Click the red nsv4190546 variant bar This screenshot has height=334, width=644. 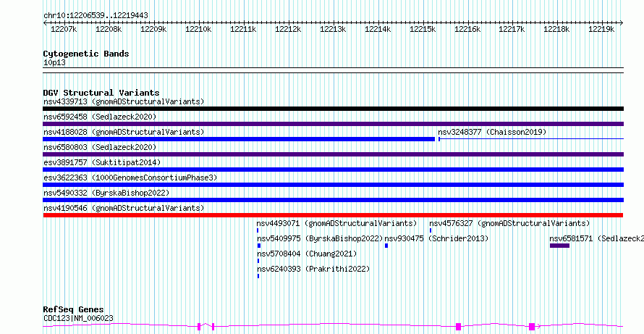coord(333,215)
